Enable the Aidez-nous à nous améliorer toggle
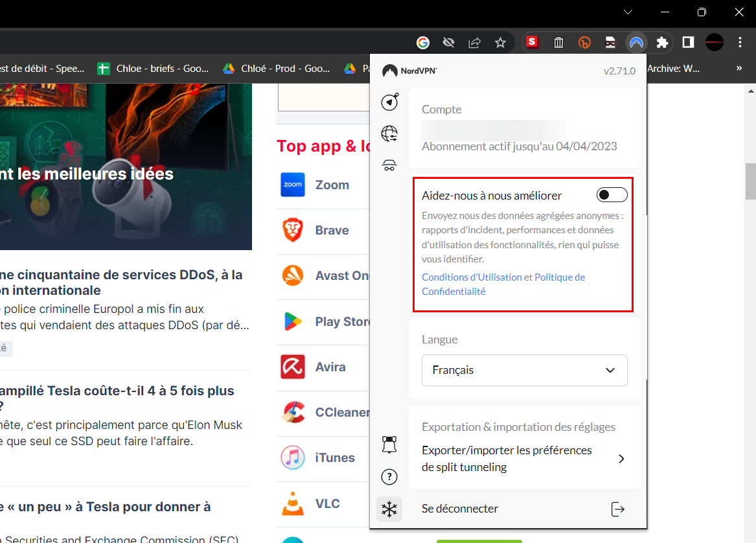 [x=611, y=194]
